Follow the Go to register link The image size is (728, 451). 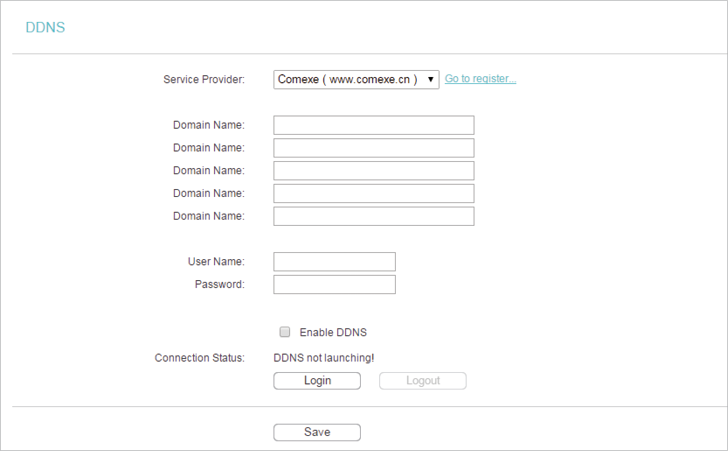481,78
